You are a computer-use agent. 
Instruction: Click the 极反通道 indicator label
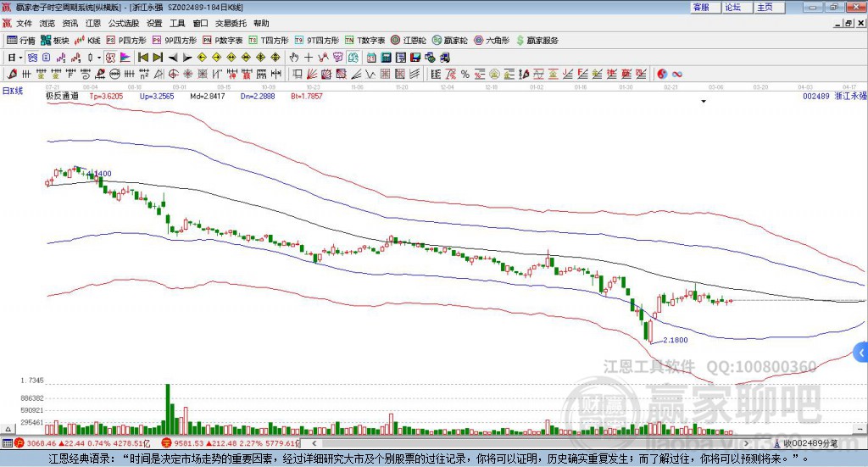tap(62, 96)
